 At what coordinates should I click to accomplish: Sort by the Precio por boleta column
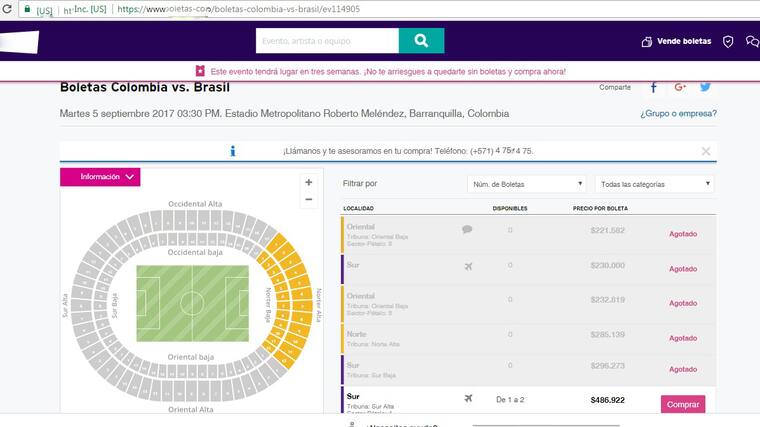(600, 208)
